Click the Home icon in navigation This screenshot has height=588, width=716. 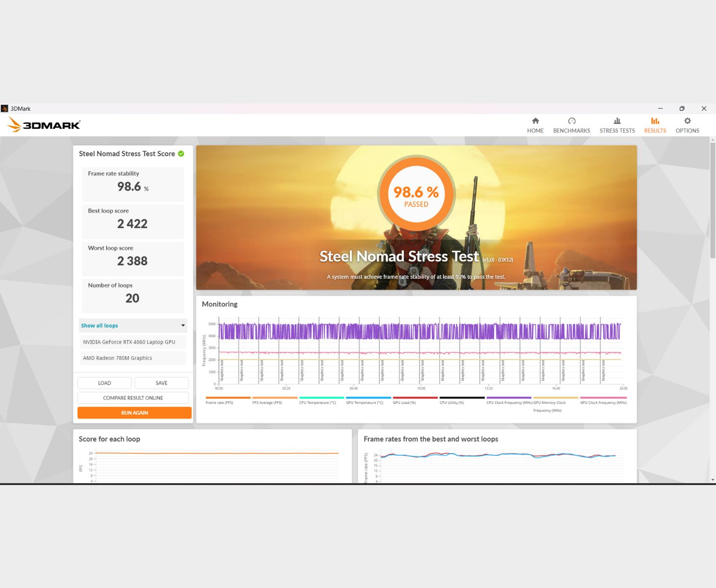coord(535,121)
